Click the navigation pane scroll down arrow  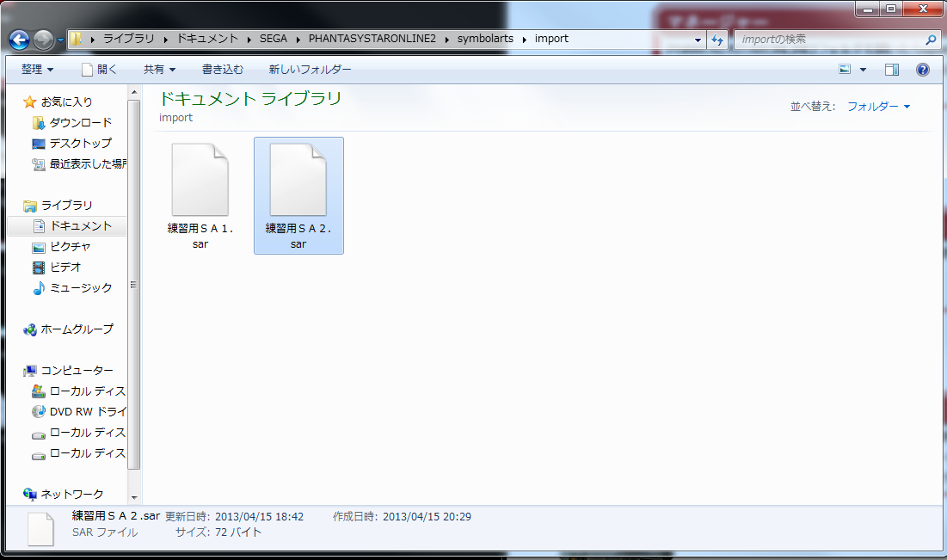coord(134,498)
